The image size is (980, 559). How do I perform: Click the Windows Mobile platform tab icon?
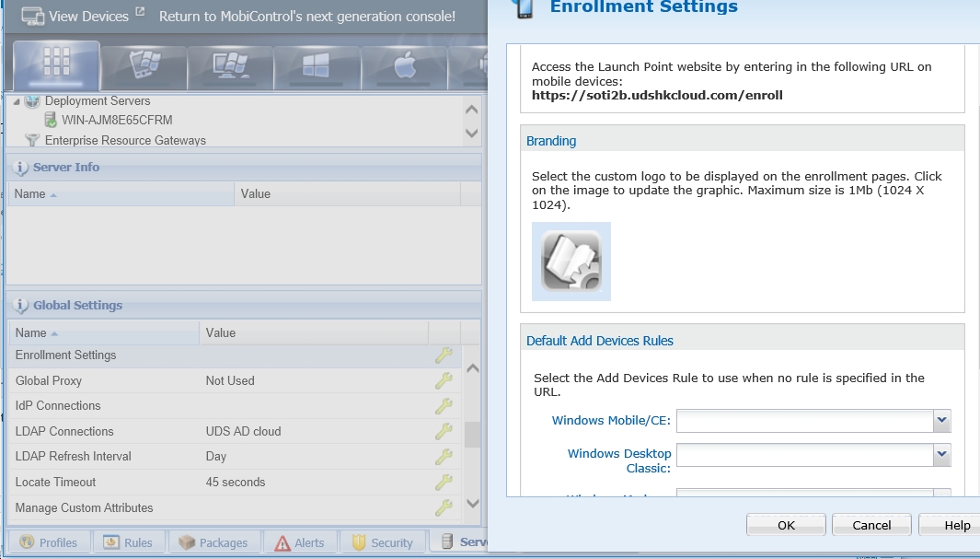coord(144,64)
